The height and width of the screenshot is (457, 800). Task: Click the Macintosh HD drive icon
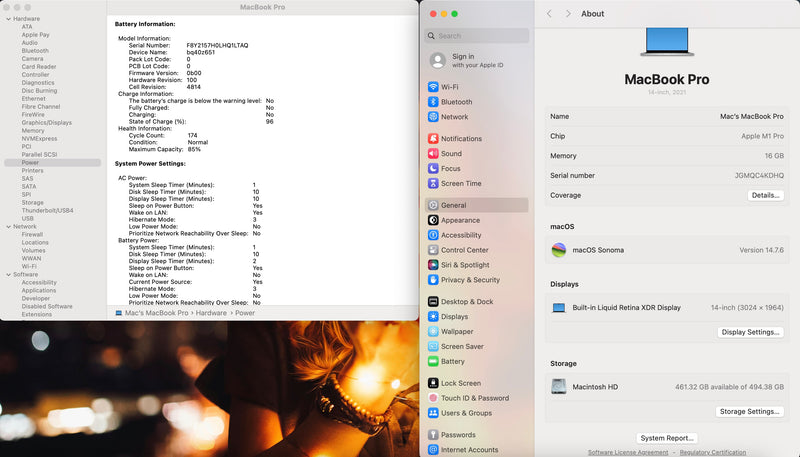click(559, 386)
